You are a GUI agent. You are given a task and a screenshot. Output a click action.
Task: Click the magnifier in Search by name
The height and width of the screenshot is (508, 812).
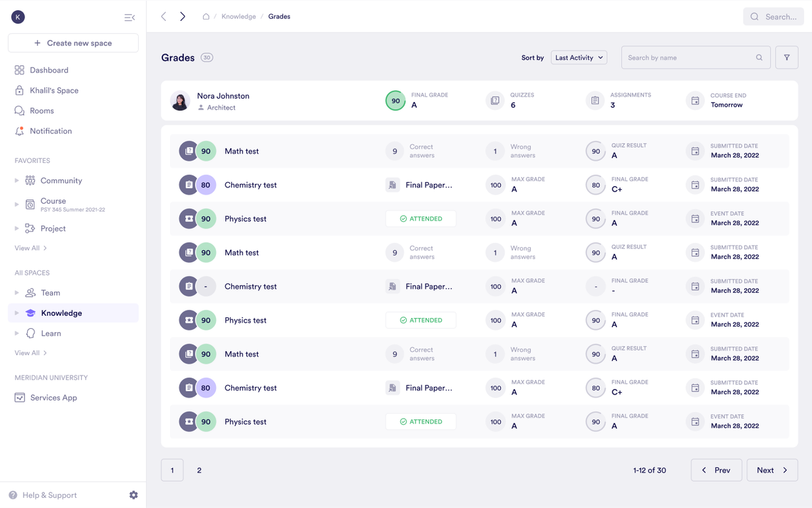tap(759, 57)
